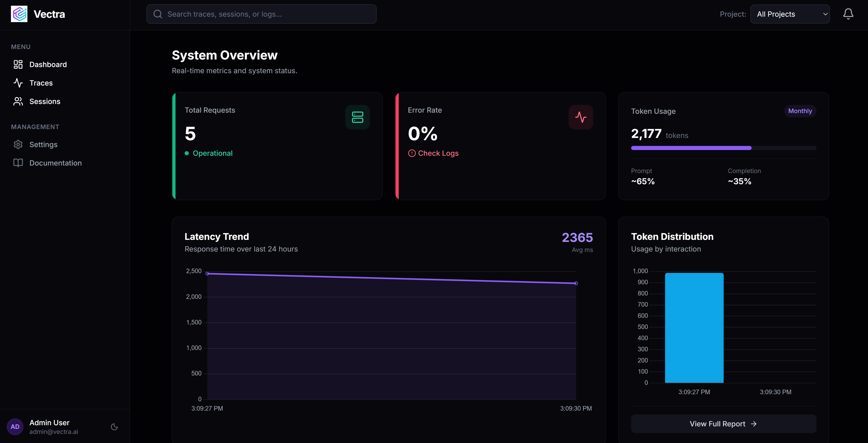Open the Check Logs link
Image resolution: width=868 pixels, height=443 pixels.
(x=438, y=153)
